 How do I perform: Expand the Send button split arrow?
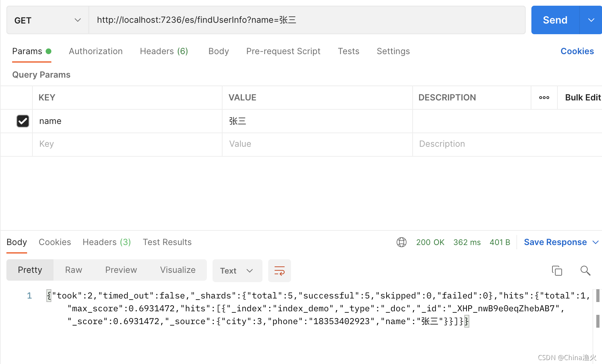click(x=591, y=20)
